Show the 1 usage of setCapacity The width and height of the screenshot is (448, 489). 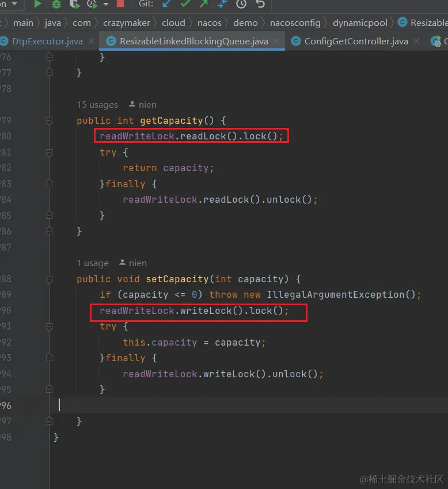pos(93,263)
